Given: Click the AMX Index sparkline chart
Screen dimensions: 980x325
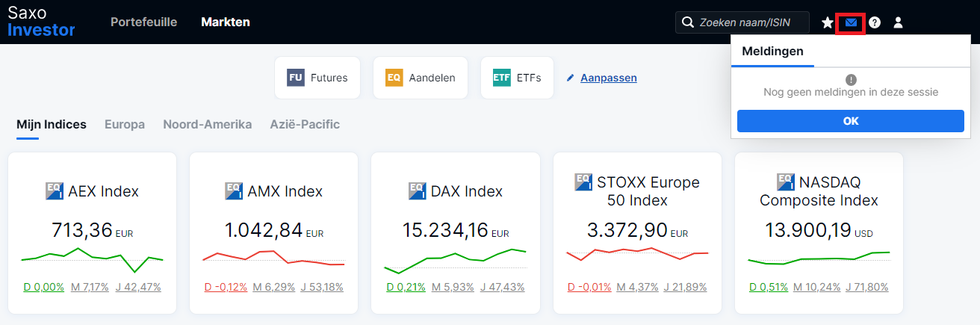Looking at the screenshot, I should 274,259.
